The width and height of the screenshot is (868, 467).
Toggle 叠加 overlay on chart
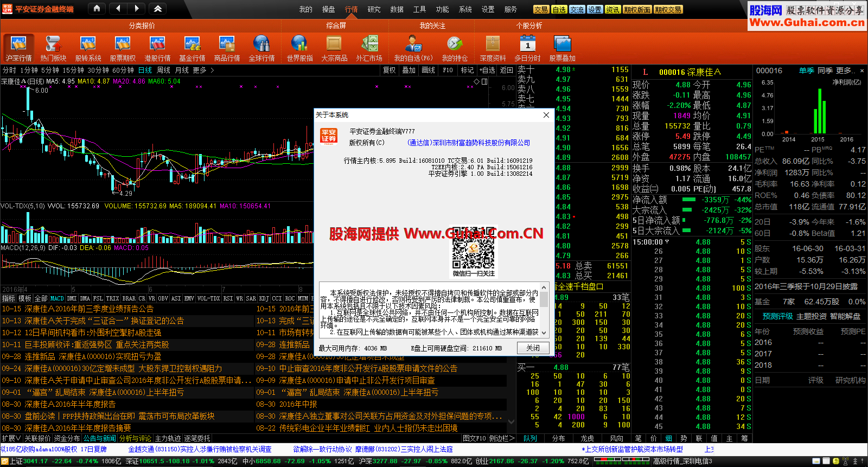pyautogui.click(x=409, y=70)
